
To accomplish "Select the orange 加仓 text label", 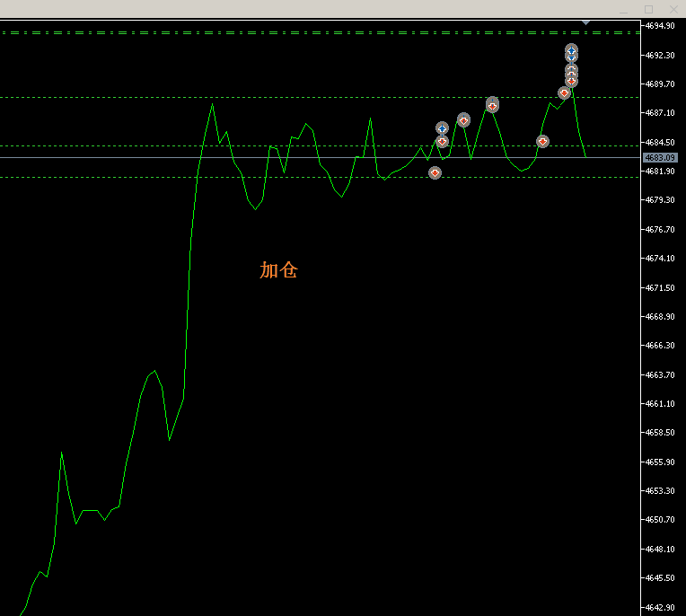I will [278, 269].
